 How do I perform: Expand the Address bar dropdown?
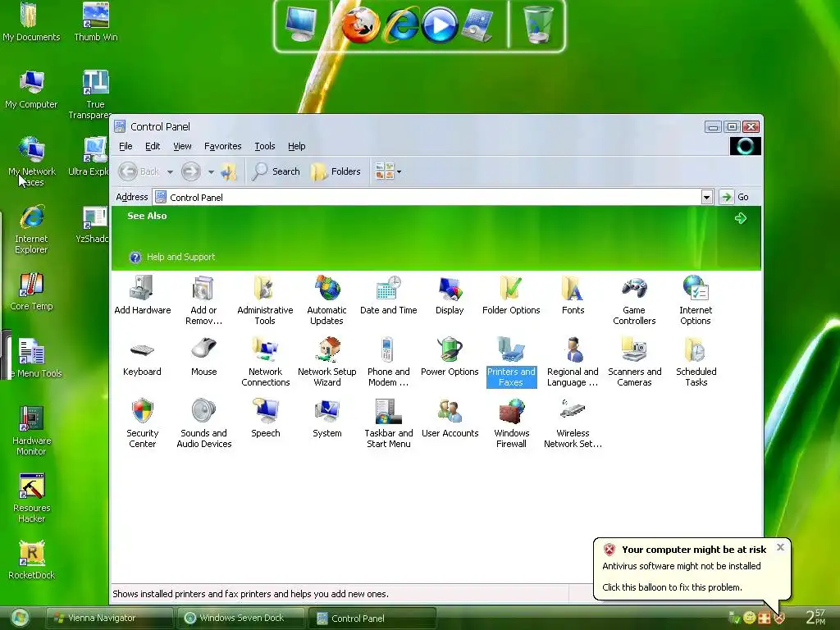tap(706, 197)
